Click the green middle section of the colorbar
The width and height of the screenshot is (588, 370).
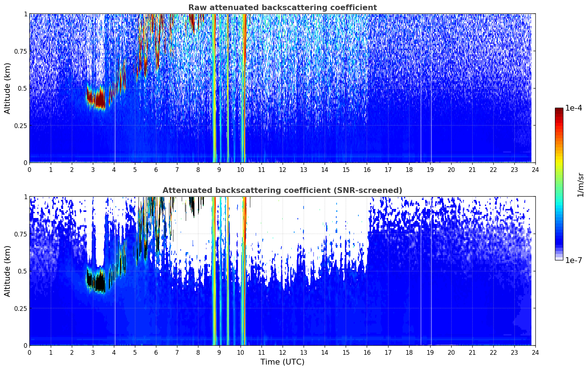(x=559, y=181)
